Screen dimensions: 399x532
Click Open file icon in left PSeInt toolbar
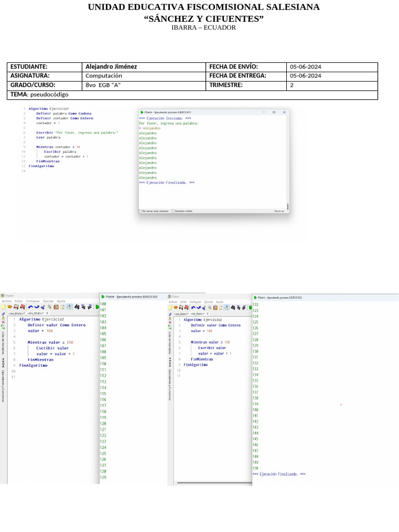9,307
